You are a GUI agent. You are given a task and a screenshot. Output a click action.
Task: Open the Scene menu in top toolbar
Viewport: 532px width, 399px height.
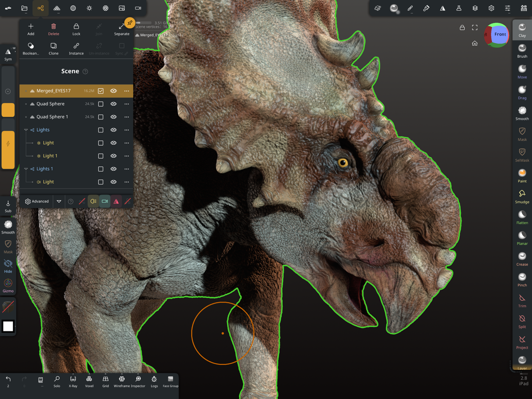[x=40, y=8]
